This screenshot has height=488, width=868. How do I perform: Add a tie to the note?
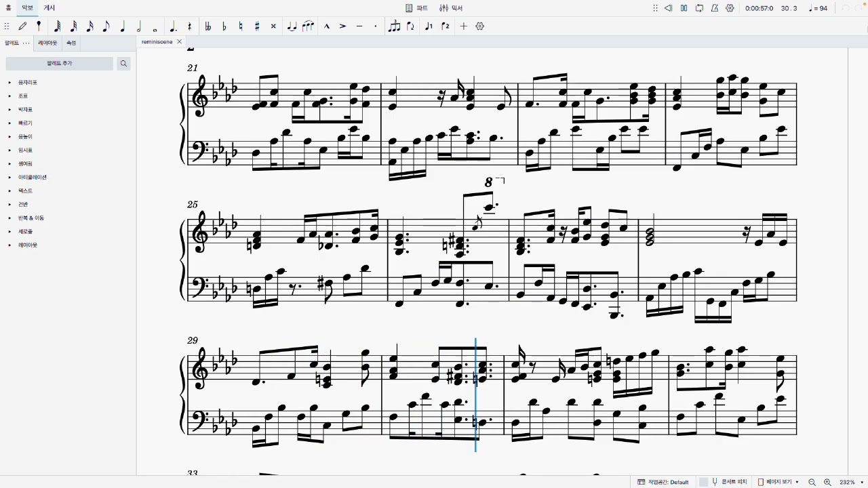[292, 26]
